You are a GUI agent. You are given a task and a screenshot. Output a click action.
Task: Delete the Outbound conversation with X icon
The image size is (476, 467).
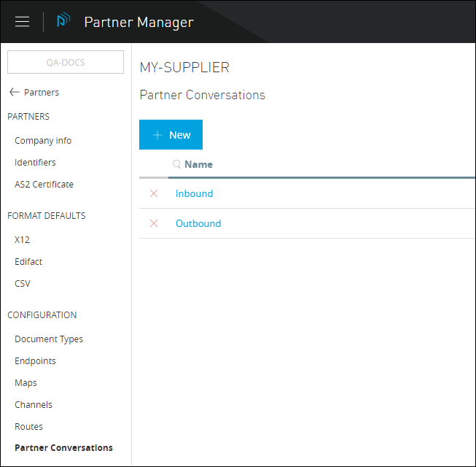[x=154, y=223]
